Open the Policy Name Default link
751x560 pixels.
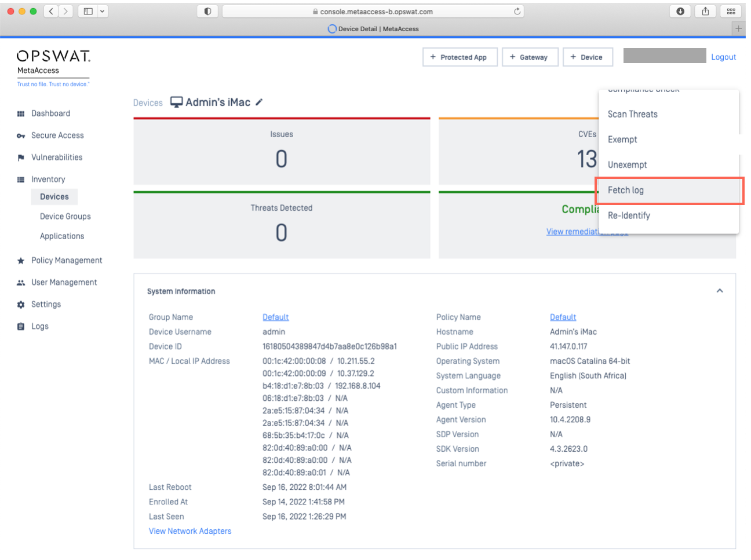[563, 317]
